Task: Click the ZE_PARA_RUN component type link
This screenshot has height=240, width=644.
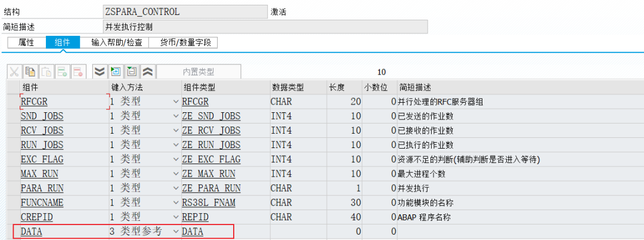Action: click(211, 188)
